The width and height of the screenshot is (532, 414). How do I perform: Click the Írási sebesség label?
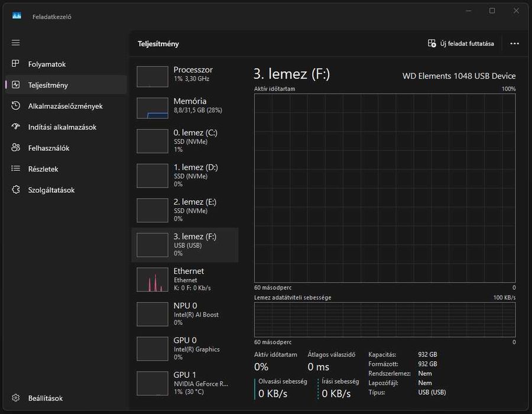[340, 381]
